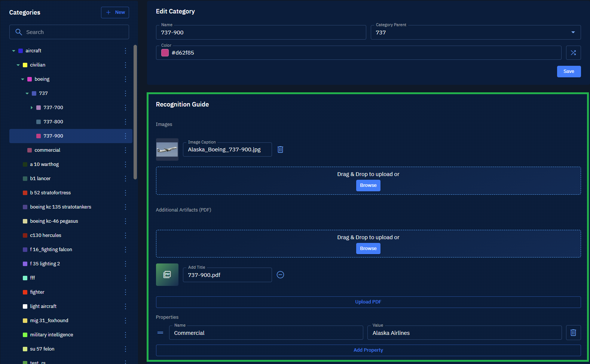The height and width of the screenshot is (364, 590).
Task: Click the drag handle for Commercial property
Action: point(161,333)
